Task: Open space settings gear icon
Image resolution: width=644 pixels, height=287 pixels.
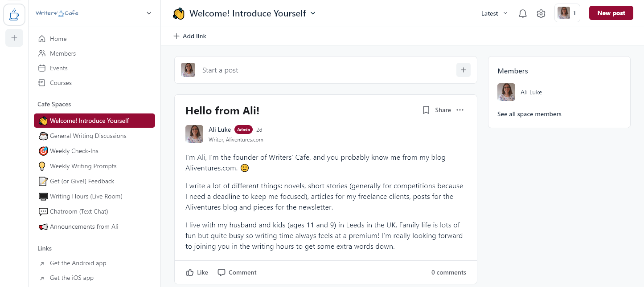Action: 541,14
